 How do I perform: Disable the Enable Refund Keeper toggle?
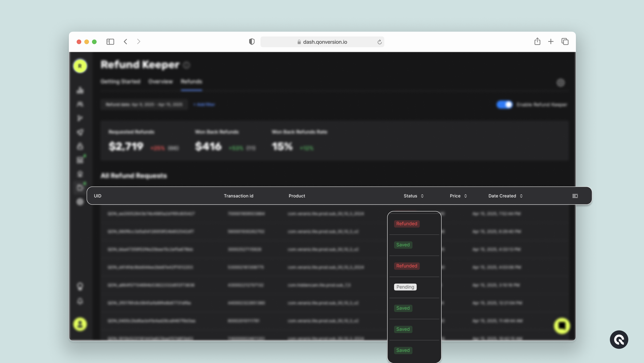[x=504, y=105]
